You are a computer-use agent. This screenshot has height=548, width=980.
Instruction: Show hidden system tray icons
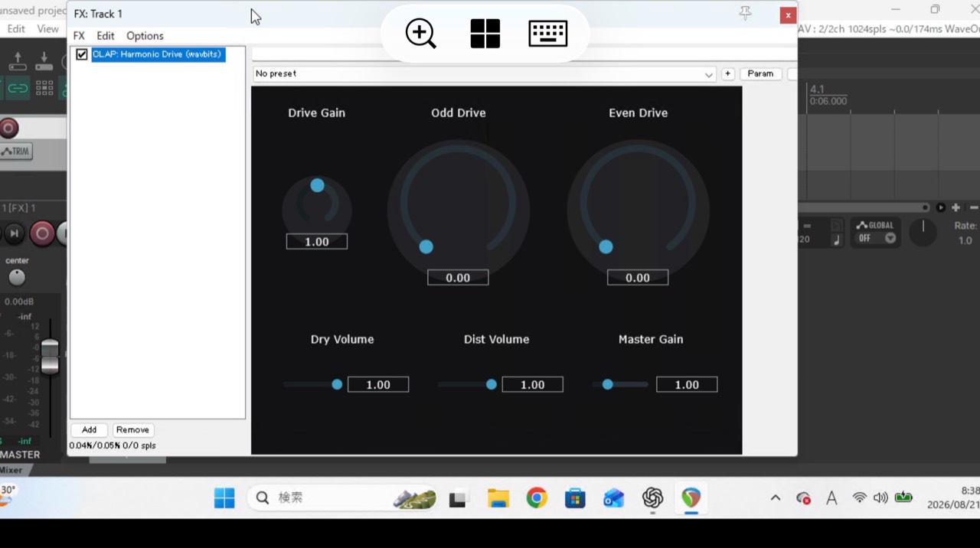776,497
